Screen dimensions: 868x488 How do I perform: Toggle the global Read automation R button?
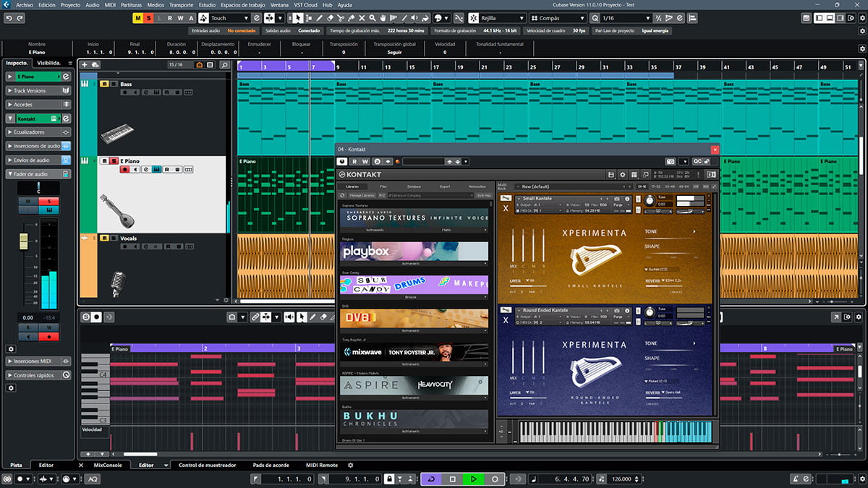tap(170, 17)
